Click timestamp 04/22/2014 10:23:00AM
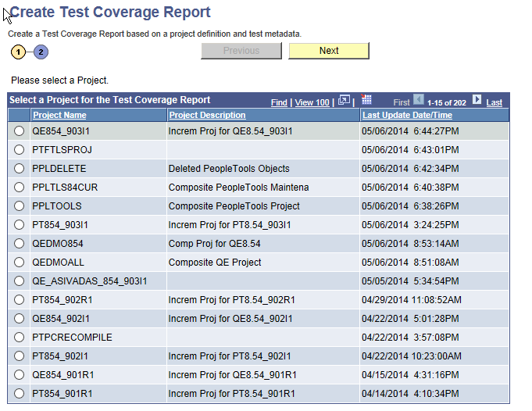Viewport: 532px width, 411px height. coord(412,356)
